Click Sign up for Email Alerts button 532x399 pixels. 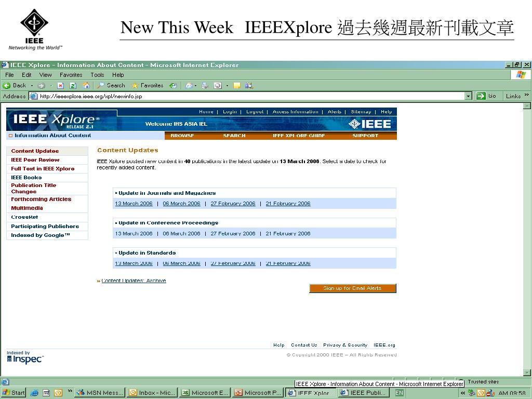pyautogui.click(x=353, y=288)
